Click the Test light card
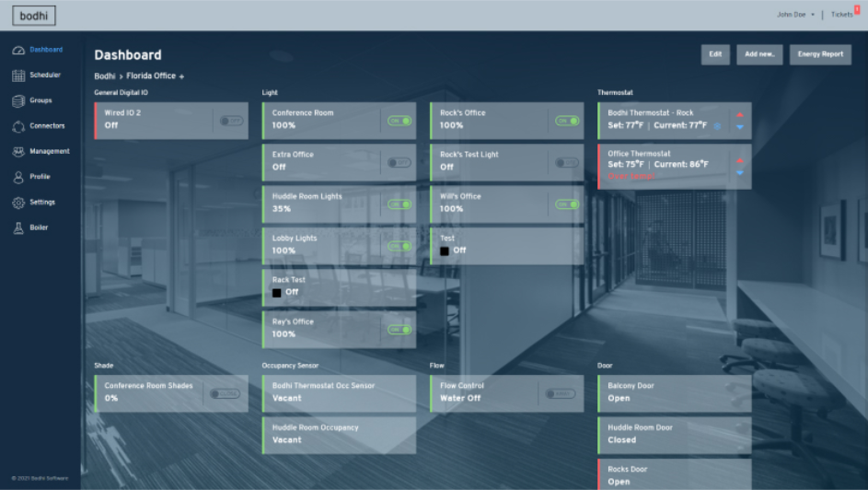The image size is (868, 490). point(506,246)
